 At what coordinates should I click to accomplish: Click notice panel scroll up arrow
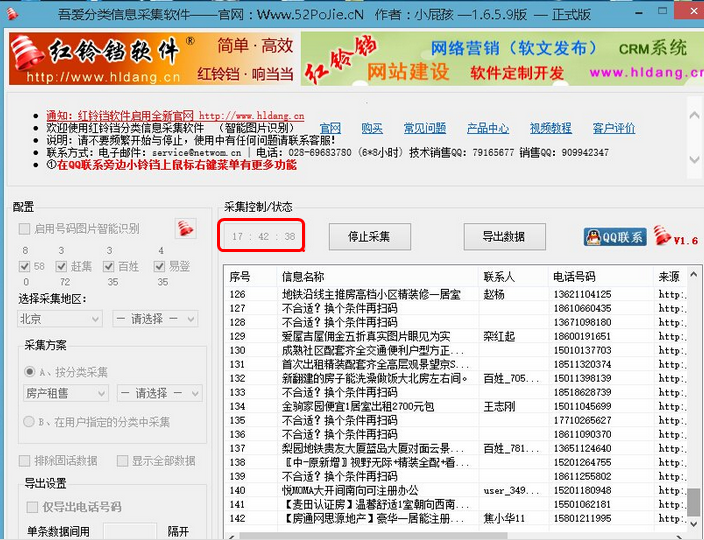tap(694, 115)
